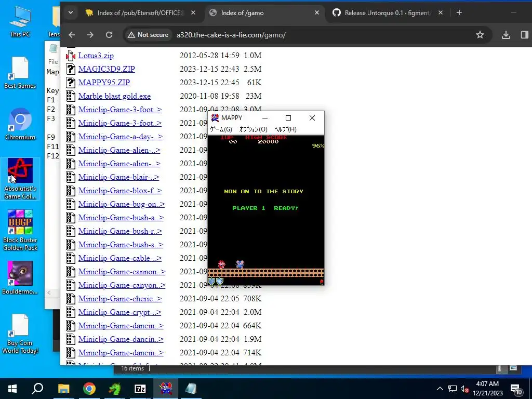Open browser downloads icon
Viewport: 532px width, 399px height.
506,35
